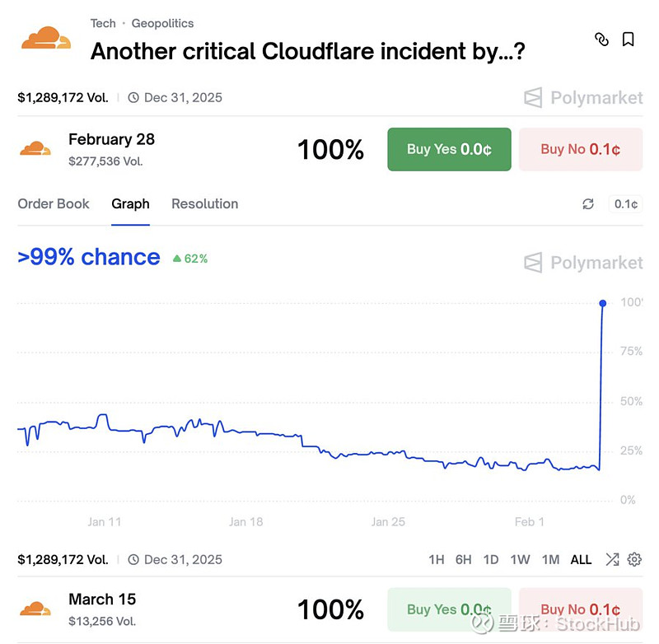
Task: Copy the market link icon
Action: click(602, 40)
